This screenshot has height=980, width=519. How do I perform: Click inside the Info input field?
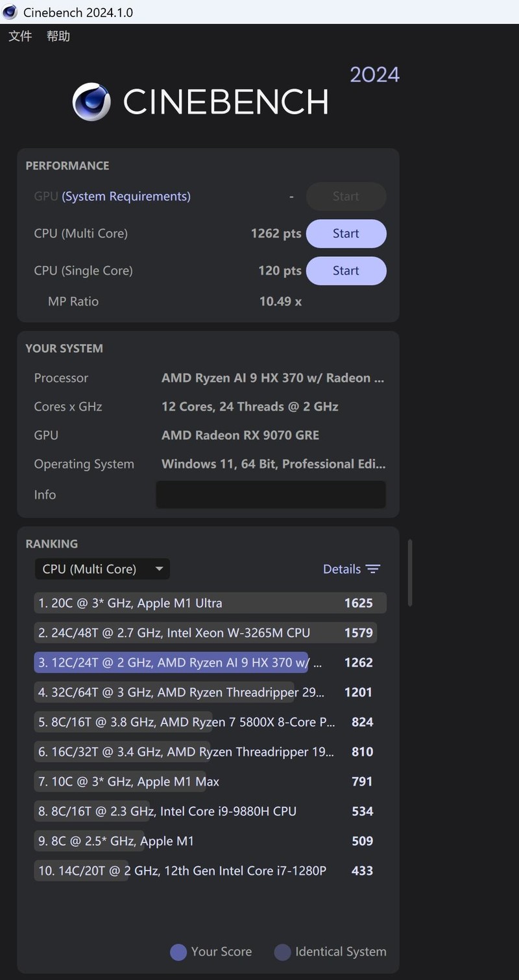coord(271,494)
